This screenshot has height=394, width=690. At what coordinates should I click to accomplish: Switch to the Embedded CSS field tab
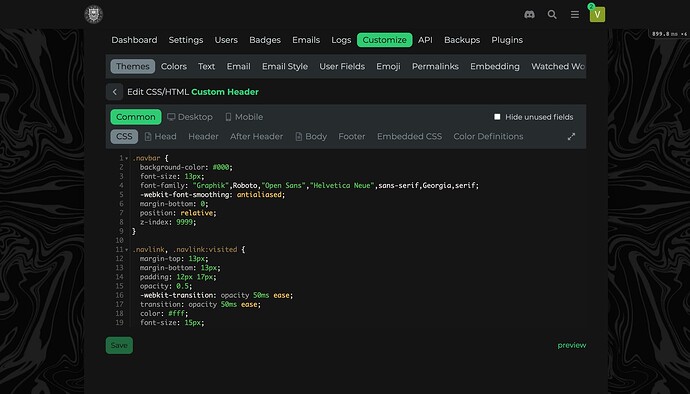click(x=409, y=136)
